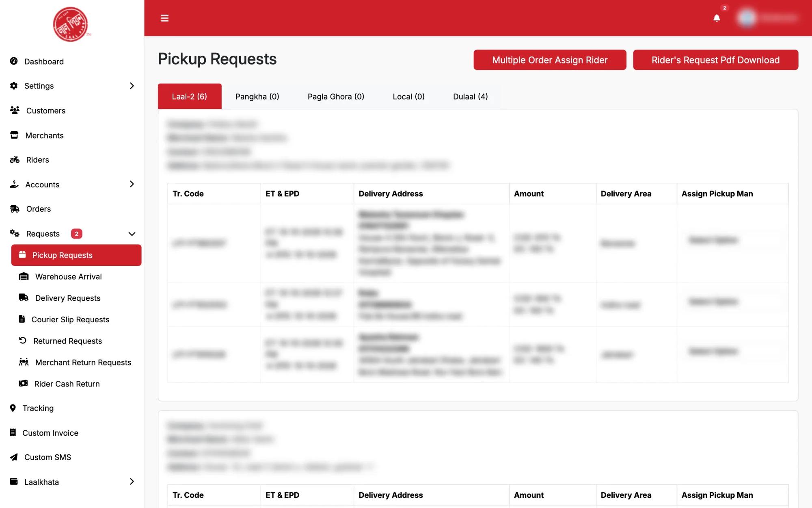Click Rider's Request Pdf Download button
This screenshot has width=812, height=508.
[715, 60]
